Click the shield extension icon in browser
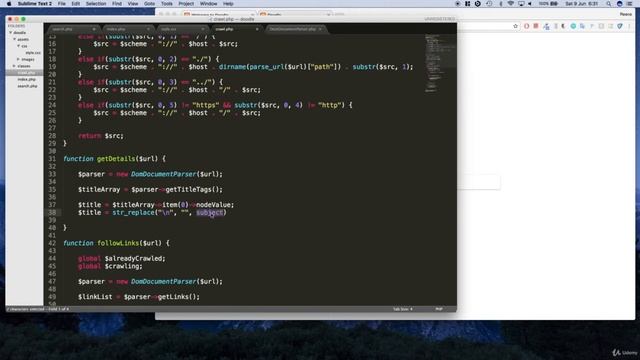 click(x=620, y=26)
